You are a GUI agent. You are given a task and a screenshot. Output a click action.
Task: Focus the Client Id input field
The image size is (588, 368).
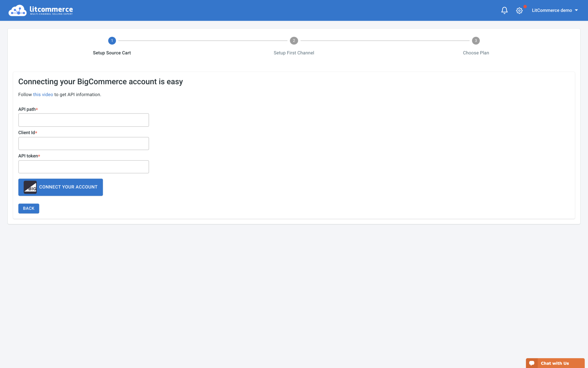click(84, 143)
